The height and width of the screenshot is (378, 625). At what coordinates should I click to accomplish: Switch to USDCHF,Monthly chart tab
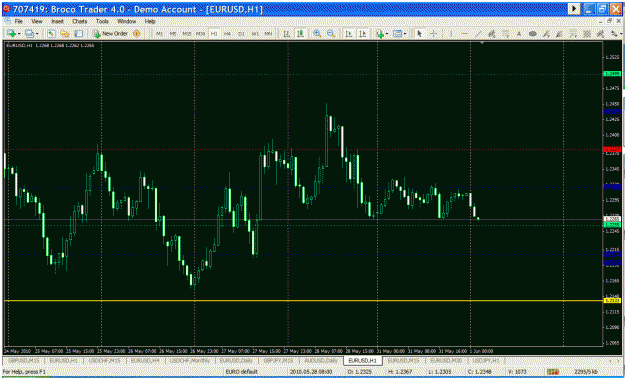tap(190, 360)
